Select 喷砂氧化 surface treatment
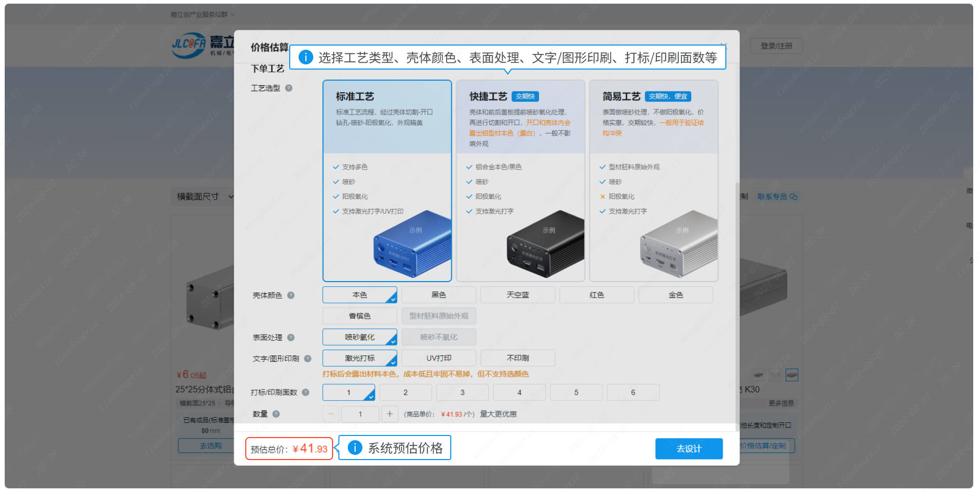Screen dimensions: 980x492 coord(360,337)
